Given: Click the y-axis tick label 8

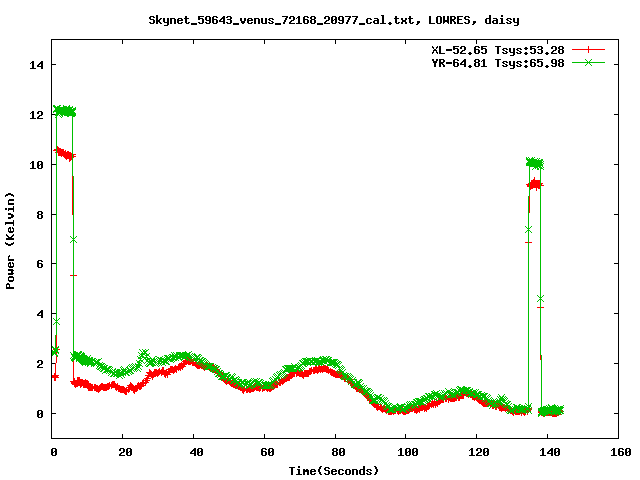Looking at the screenshot, I should point(40,215).
